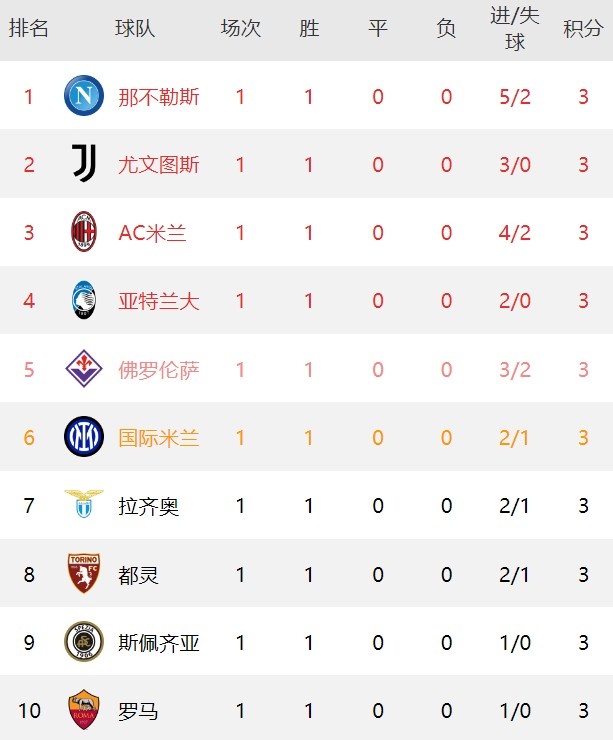Click the 胜 column header
This screenshot has height=740, width=613.
click(309, 29)
